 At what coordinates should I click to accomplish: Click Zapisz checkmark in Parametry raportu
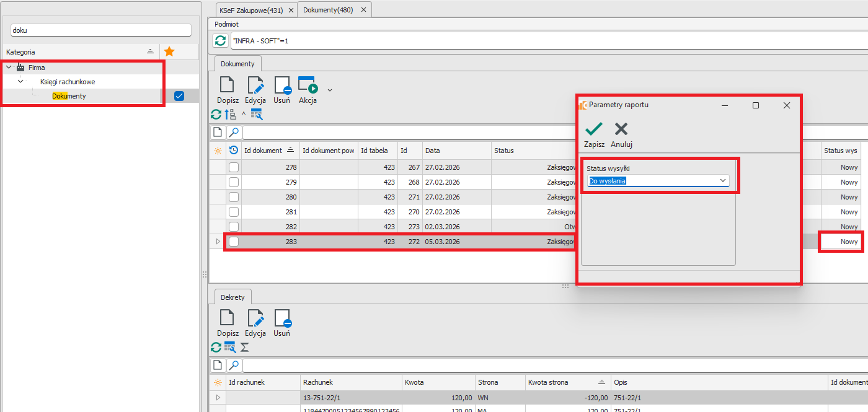click(594, 129)
